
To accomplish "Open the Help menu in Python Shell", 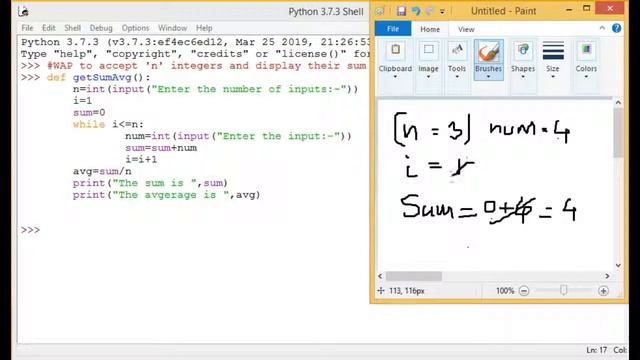I will tap(204, 28).
